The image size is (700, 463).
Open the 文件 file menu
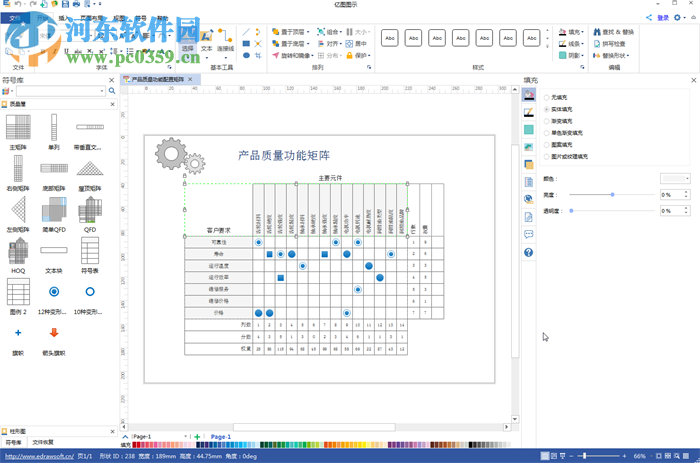[15, 18]
